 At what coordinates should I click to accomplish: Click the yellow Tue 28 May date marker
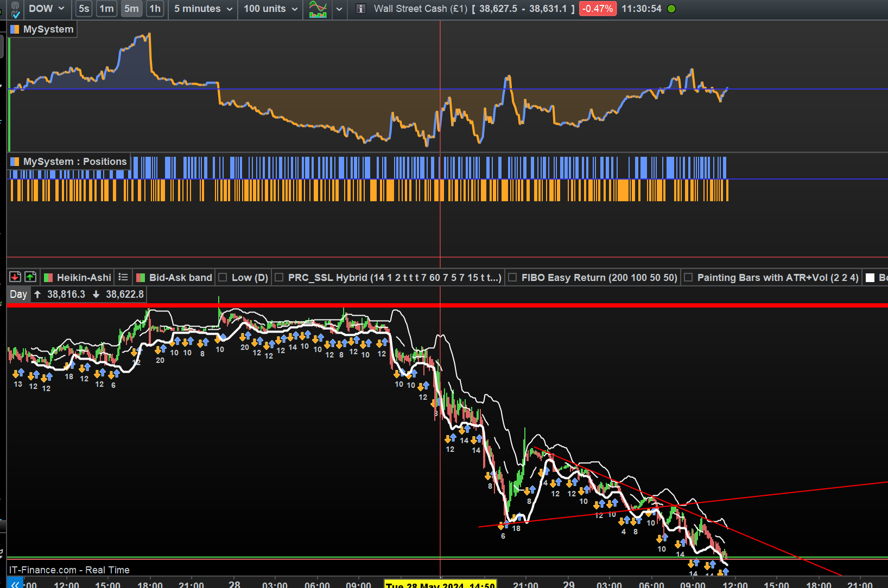(x=440, y=585)
